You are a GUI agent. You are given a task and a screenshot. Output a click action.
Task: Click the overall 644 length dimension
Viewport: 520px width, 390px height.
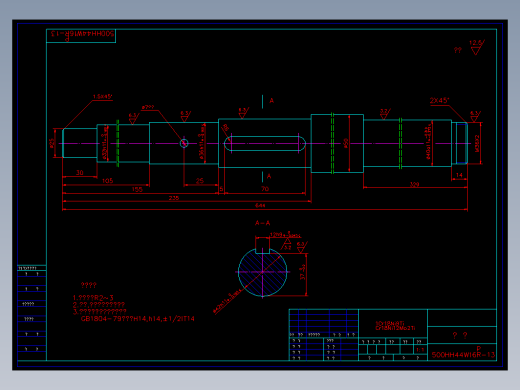click(x=260, y=205)
